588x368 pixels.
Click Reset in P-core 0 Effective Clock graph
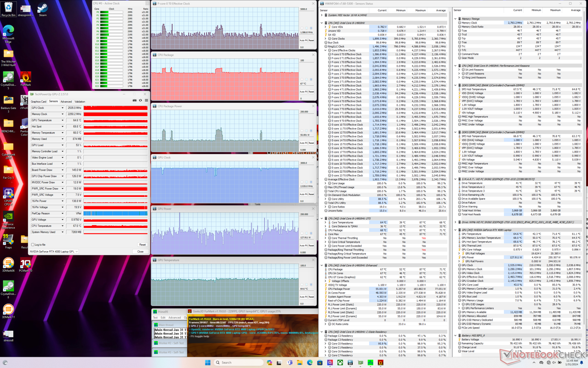pyautogui.click(x=311, y=40)
